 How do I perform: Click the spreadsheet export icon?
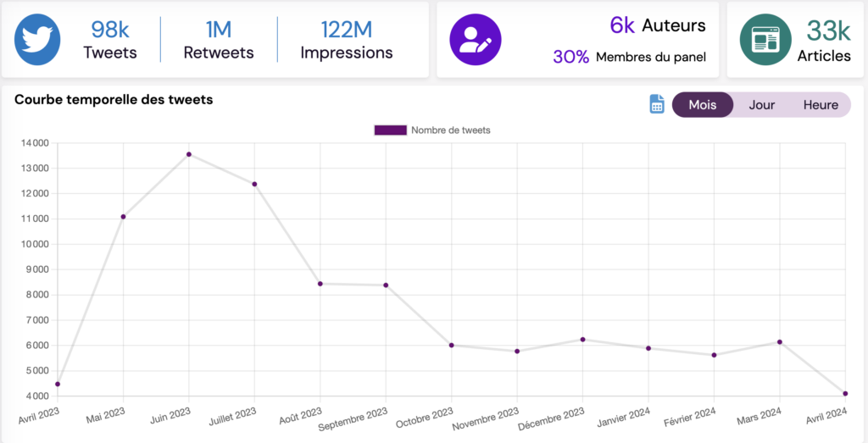657,104
